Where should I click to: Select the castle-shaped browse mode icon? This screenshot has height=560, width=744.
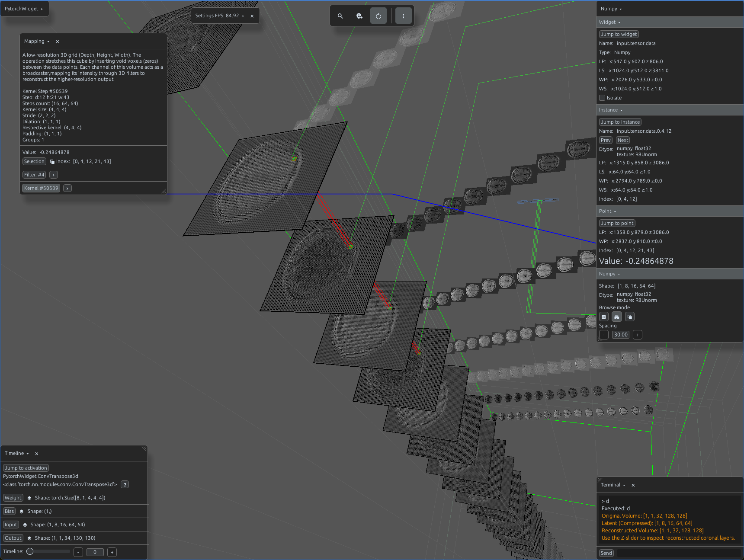617,317
